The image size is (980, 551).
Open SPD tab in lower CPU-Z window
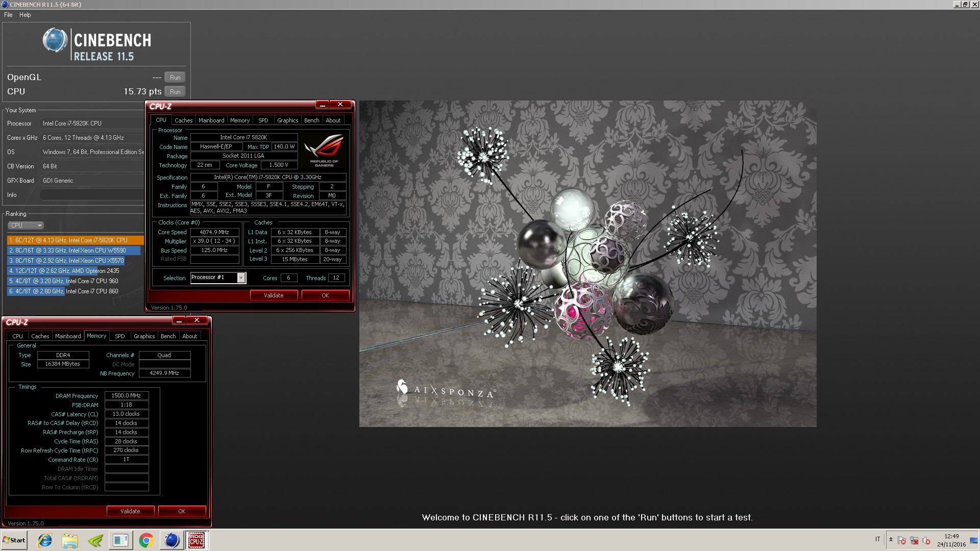click(120, 336)
